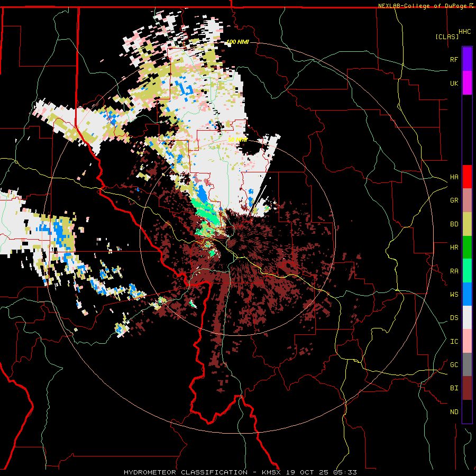476x476 pixels.
Task: Click the RF purple legend swatch
Action: pyautogui.click(x=467, y=59)
